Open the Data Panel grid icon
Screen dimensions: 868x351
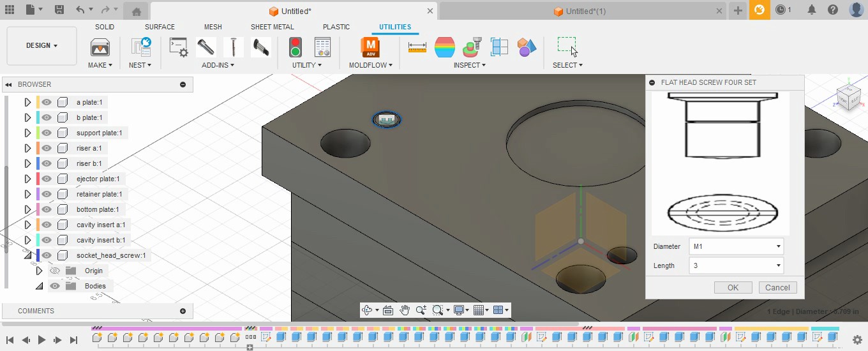tap(9, 10)
